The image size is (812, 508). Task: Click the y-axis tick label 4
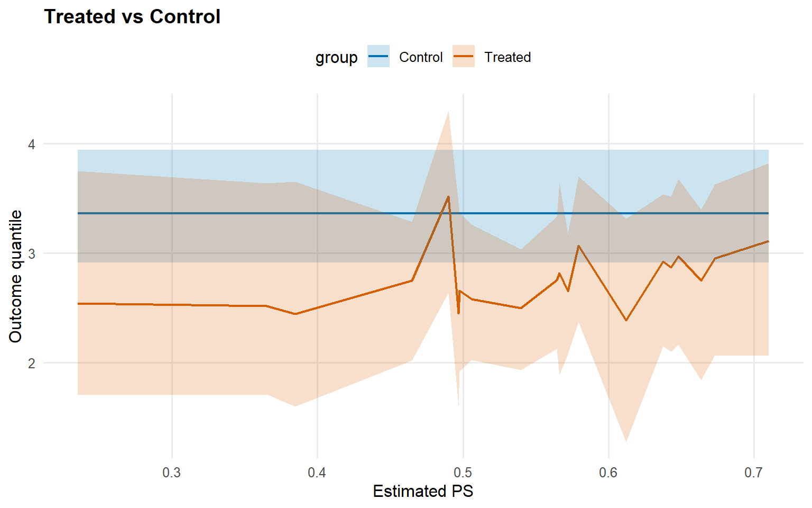coord(32,144)
